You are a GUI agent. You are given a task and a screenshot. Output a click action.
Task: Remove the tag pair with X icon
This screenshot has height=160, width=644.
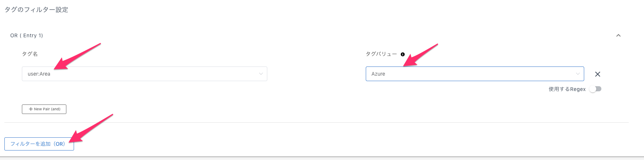coord(598,74)
